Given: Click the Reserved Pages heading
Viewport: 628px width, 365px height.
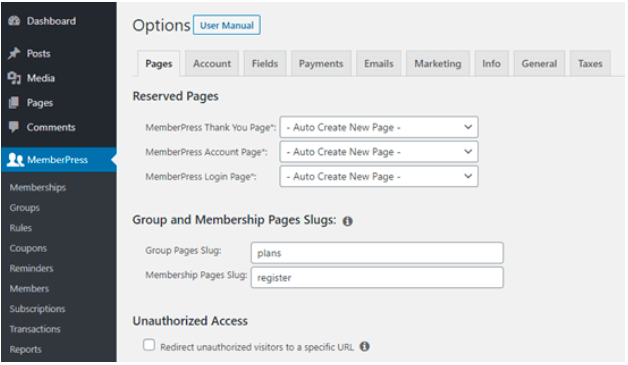Looking at the screenshot, I should point(175,96).
